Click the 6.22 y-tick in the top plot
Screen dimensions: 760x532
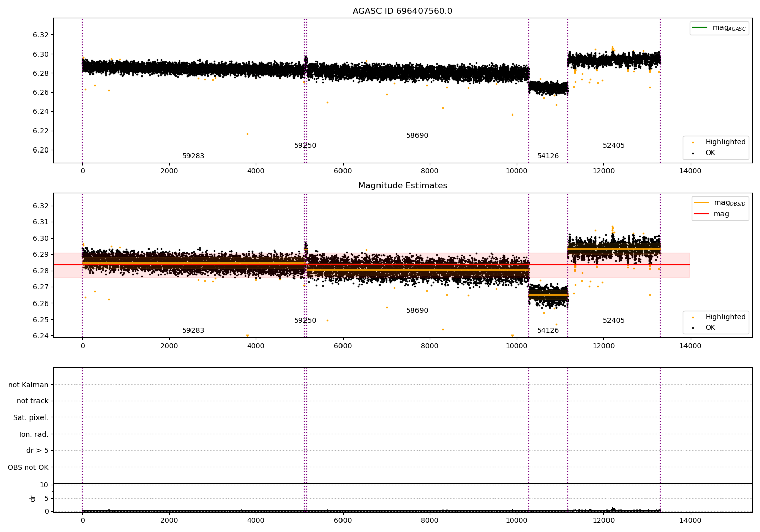[41, 131]
